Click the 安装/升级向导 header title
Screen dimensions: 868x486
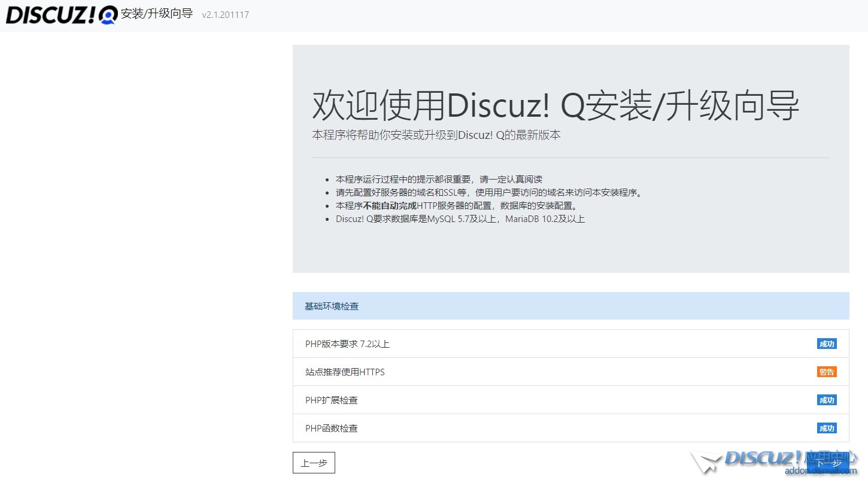click(157, 14)
